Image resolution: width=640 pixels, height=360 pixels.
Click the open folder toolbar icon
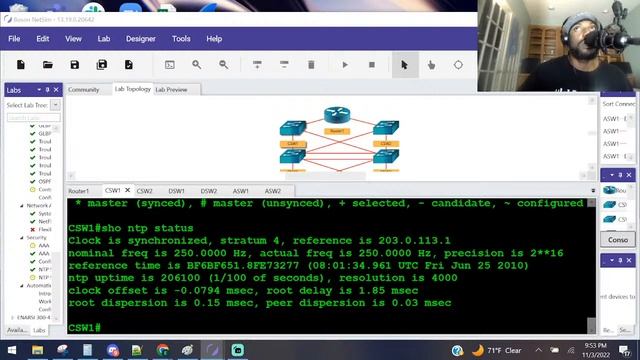pos(48,64)
